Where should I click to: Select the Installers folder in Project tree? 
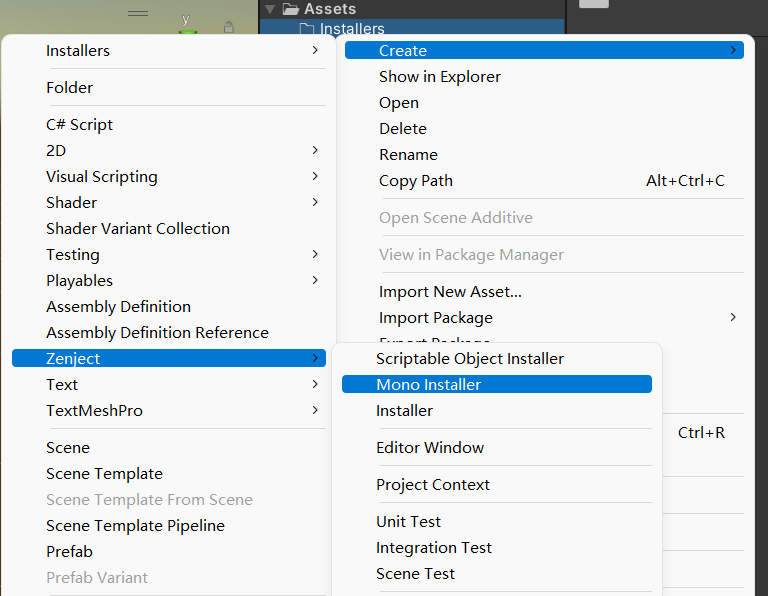coord(412,27)
